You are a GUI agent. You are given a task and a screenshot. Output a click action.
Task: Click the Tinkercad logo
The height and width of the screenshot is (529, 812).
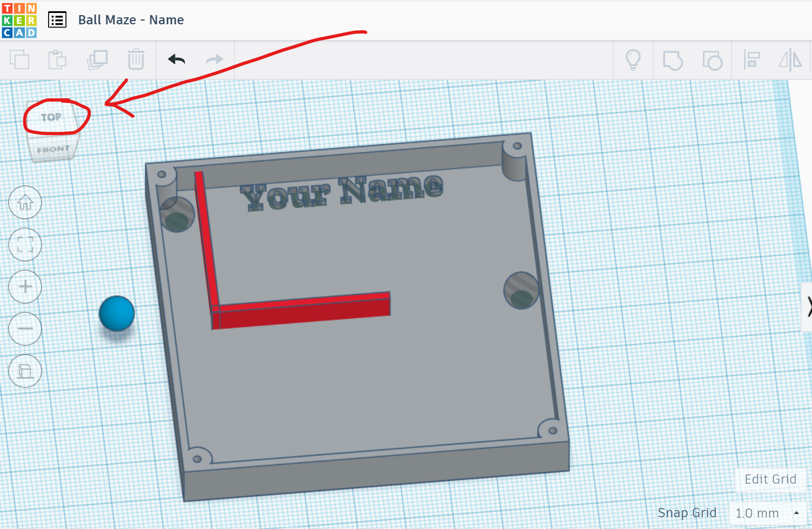[19, 19]
